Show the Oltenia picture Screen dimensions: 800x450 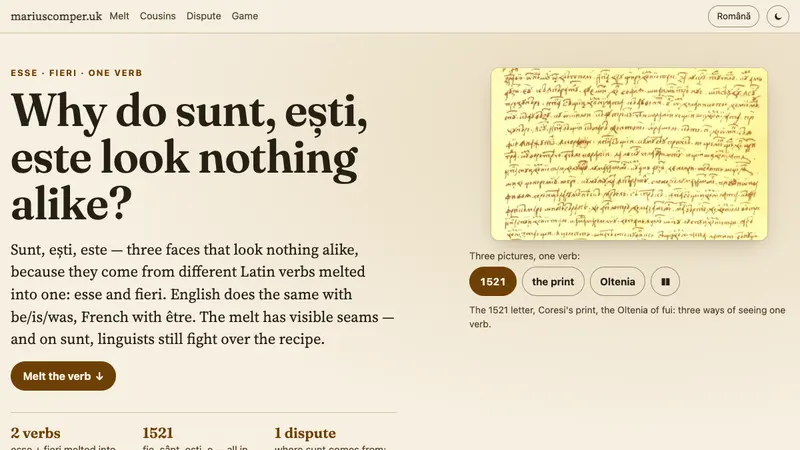click(x=617, y=282)
